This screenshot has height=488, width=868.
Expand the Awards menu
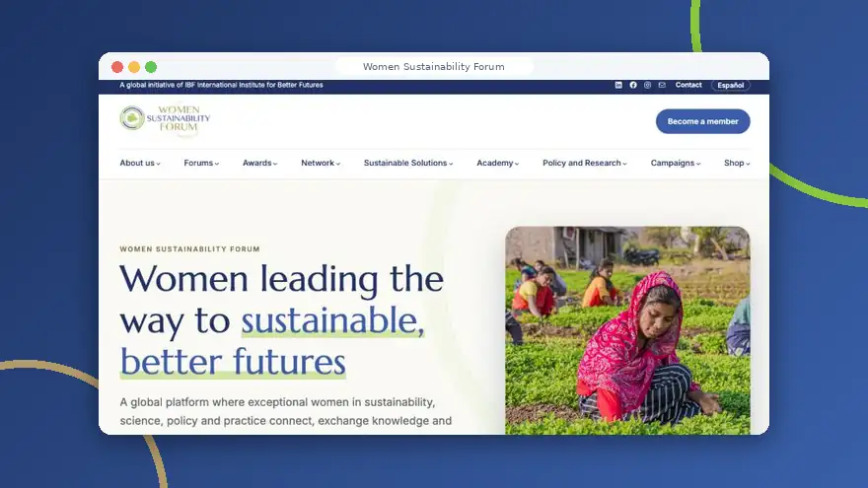(259, 163)
